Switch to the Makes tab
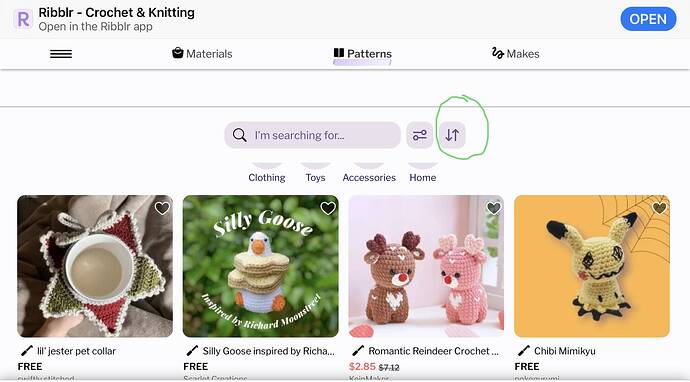Viewport: 690px width, 382px height. pyautogui.click(x=515, y=54)
